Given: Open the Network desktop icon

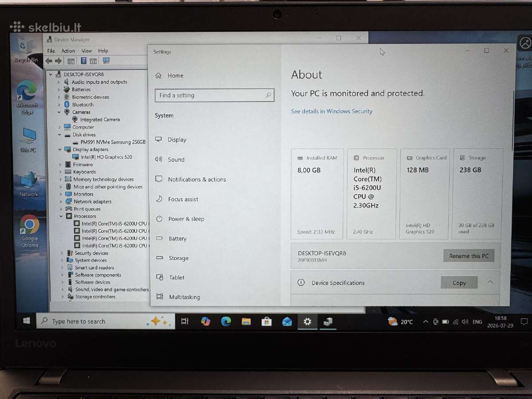Looking at the screenshot, I should point(28,184).
